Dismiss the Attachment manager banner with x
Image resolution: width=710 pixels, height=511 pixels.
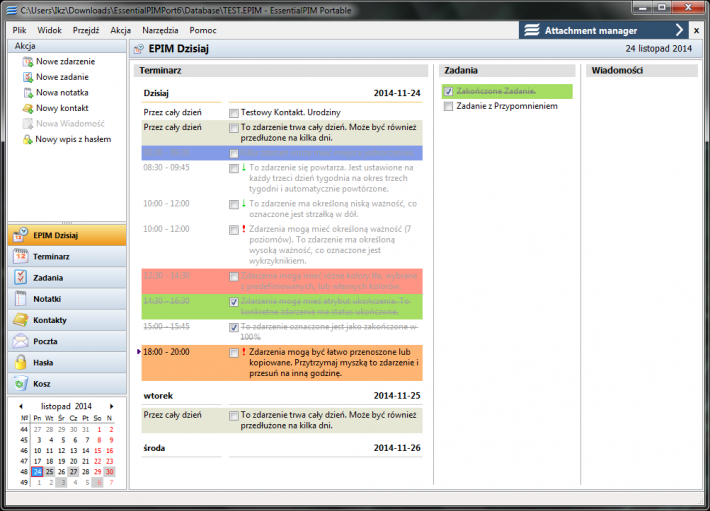(696, 31)
